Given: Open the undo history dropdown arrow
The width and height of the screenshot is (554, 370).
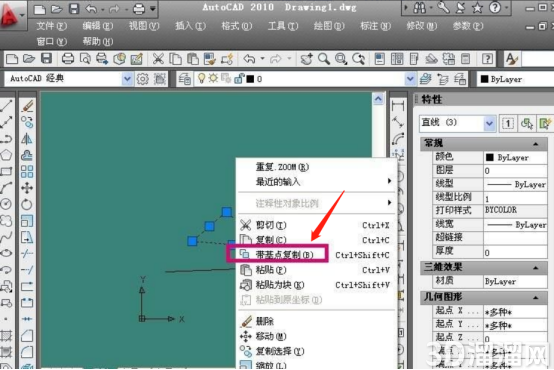Looking at the screenshot, I should pyautogui.click(x=262, y=58).
